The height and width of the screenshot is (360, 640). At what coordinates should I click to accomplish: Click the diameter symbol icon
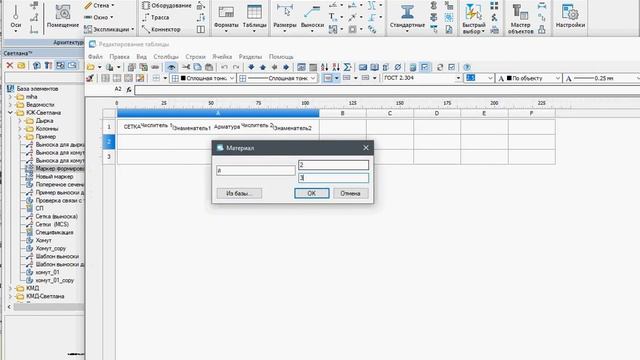point(398,67)
